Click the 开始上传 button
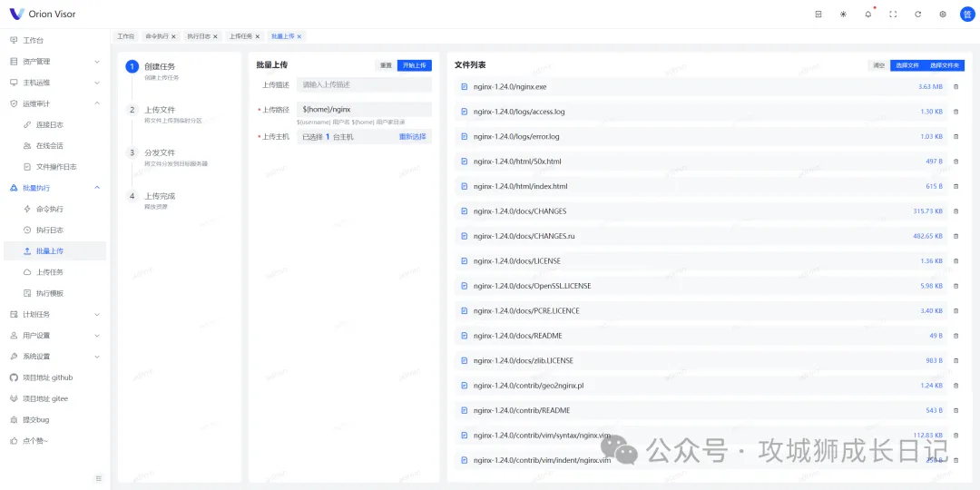The width and height of the screenshot is (980, 490). click(415, 65)
